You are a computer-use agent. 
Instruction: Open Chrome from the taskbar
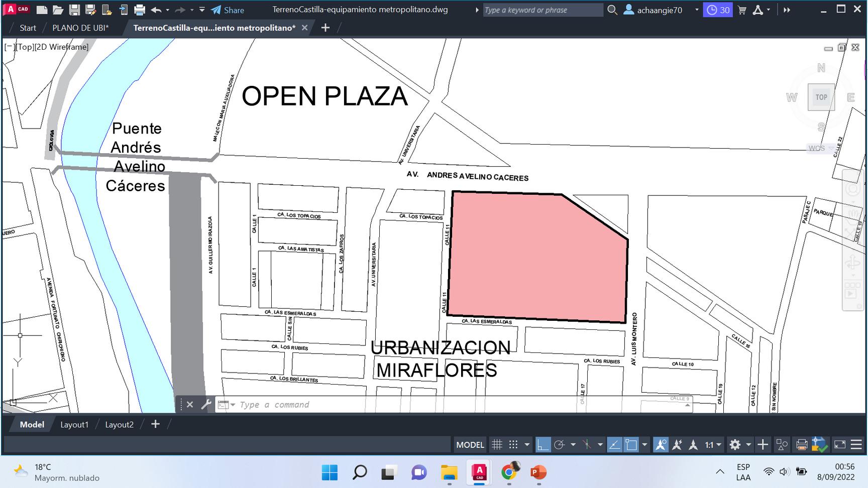point(509,472)
